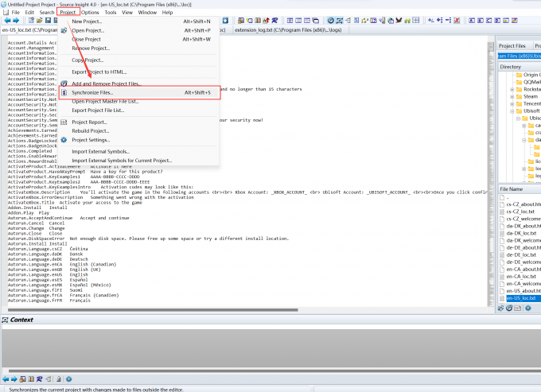
Task: Click the Synchronize Files menu icon
Action: [64, 93]
